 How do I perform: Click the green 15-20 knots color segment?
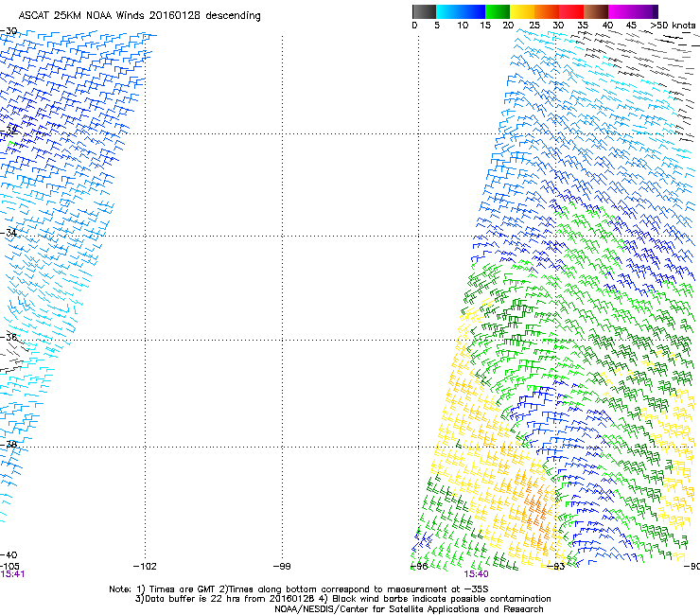click(498, 11)
